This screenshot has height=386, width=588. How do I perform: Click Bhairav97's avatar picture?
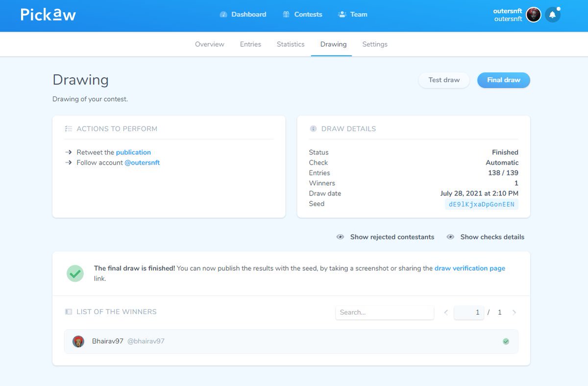[78, 341]
